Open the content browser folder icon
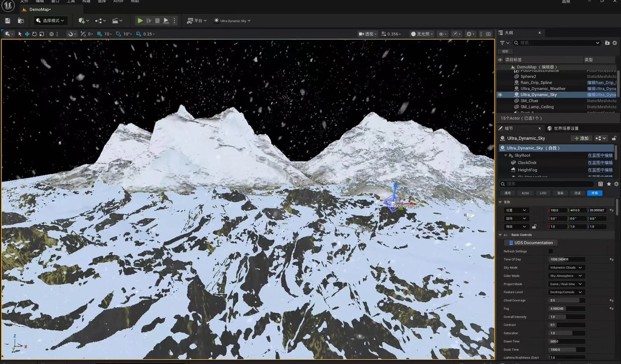621x364 pixels. pos(21,21)
